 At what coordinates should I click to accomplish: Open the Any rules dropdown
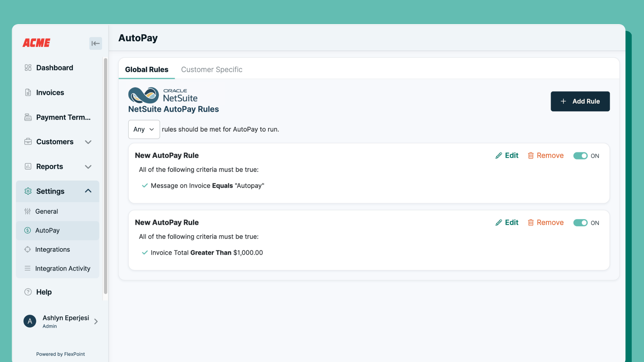tap(144, 129)
